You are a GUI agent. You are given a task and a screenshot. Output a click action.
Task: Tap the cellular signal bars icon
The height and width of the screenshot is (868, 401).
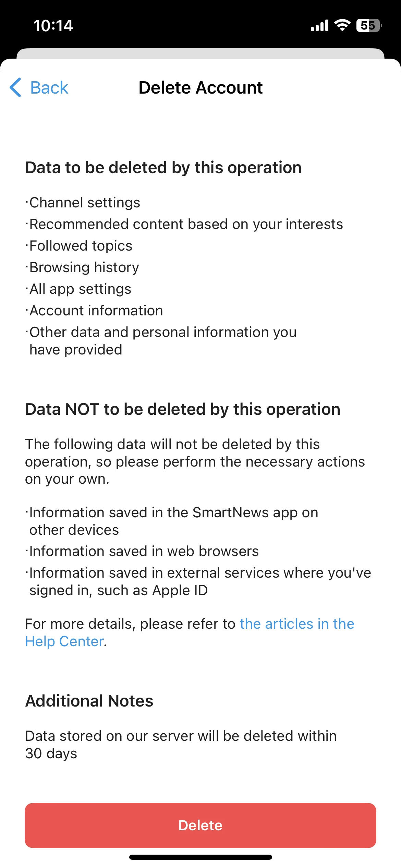tap(319, 25)
